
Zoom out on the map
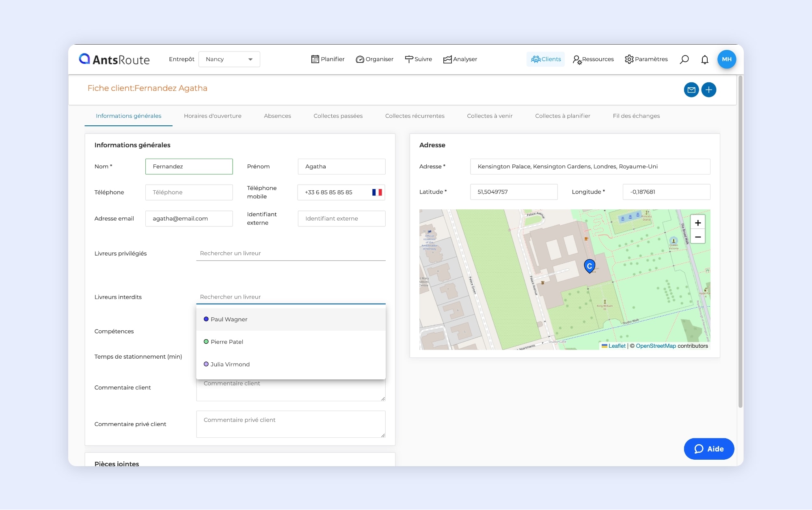click(x=698, y=237)
